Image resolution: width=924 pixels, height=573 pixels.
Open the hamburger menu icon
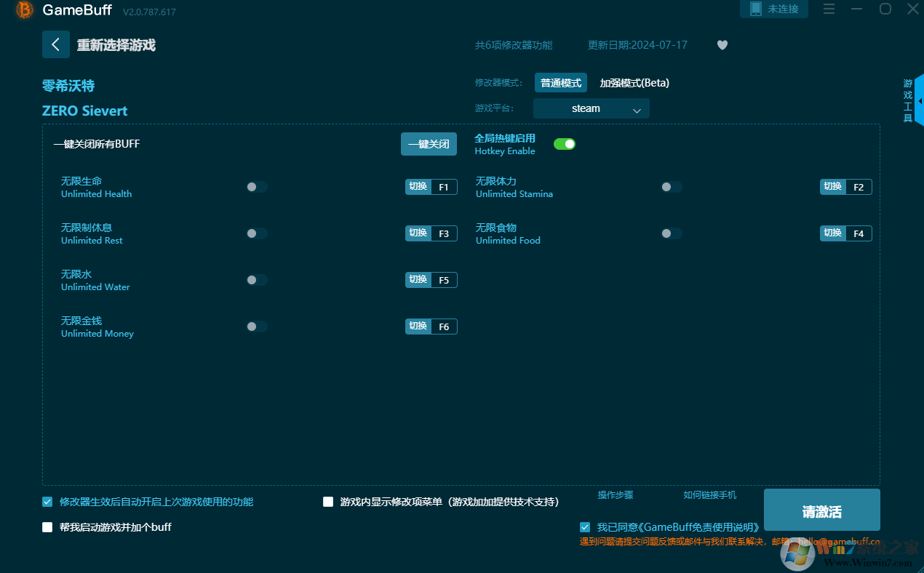[829, 9]
